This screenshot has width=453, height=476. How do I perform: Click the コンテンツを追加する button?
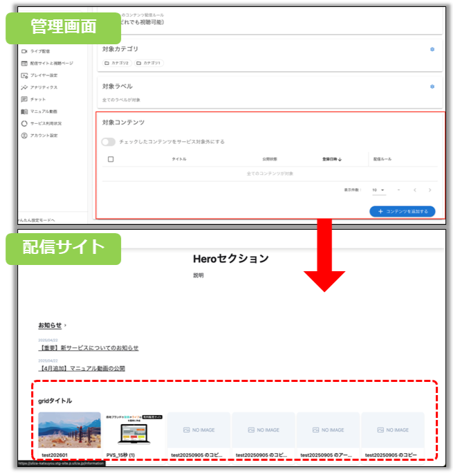pos(402,211)
